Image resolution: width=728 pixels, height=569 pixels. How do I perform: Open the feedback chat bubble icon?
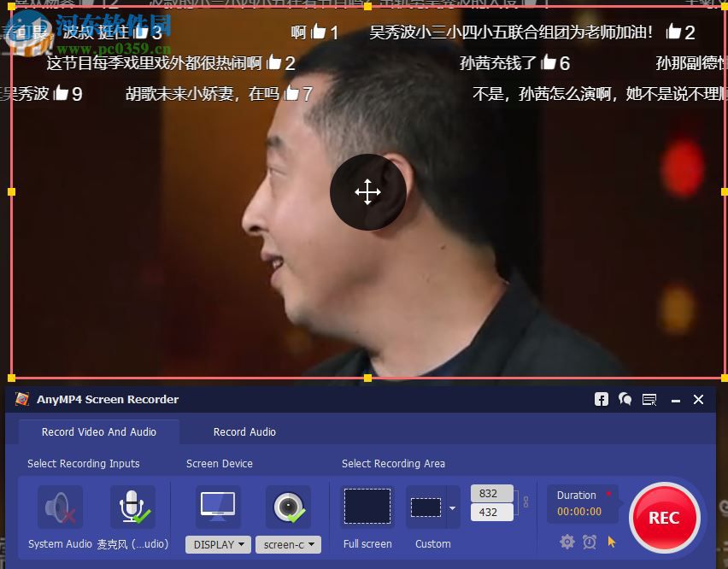pyautogui.click(x=624, y=399)
